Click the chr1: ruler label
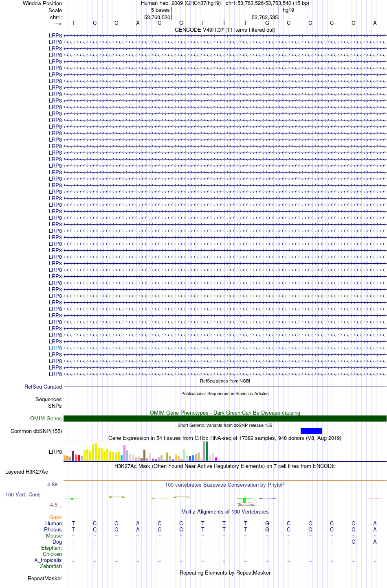This screenshot has width=387, height=588. pos(56,17)
